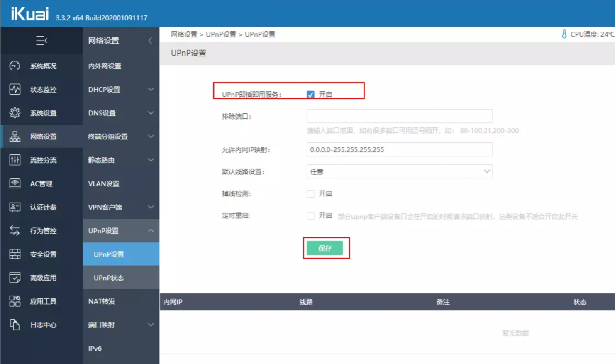The width and height of the screenshot is (615, 364).
Task: Go to 认证计费 in sidebar
Action: [x=43, y=207]
